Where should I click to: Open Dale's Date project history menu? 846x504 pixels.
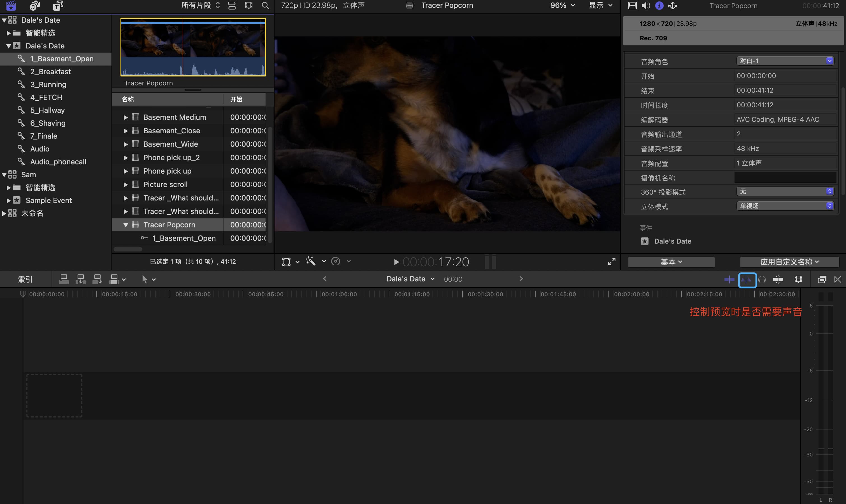[410, 279]
